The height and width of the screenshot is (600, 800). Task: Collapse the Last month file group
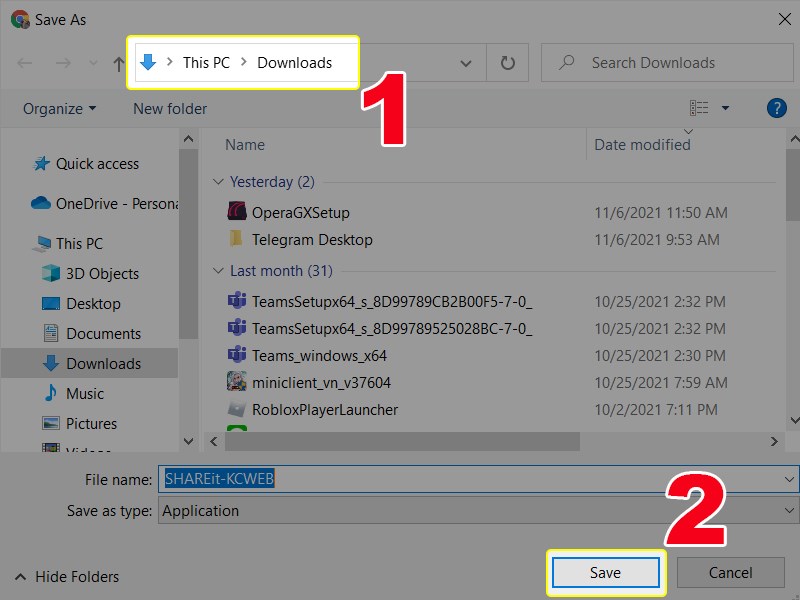[x=220, y=271]
